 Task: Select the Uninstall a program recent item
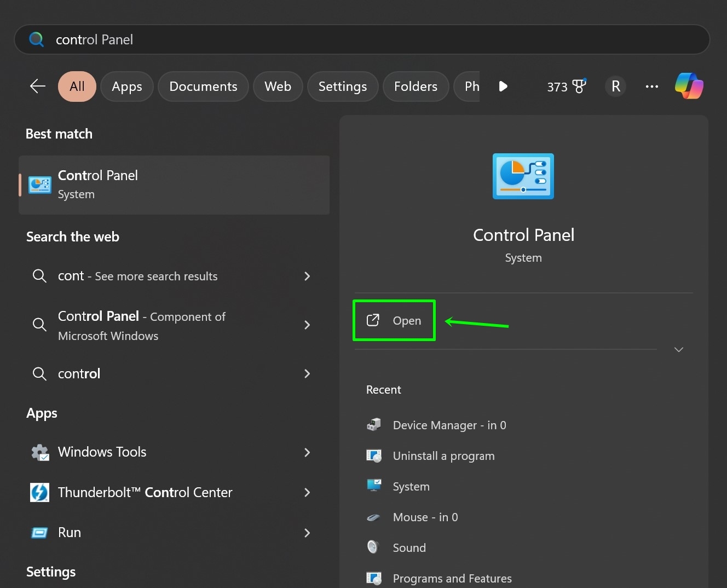click(x=443, y=456)
